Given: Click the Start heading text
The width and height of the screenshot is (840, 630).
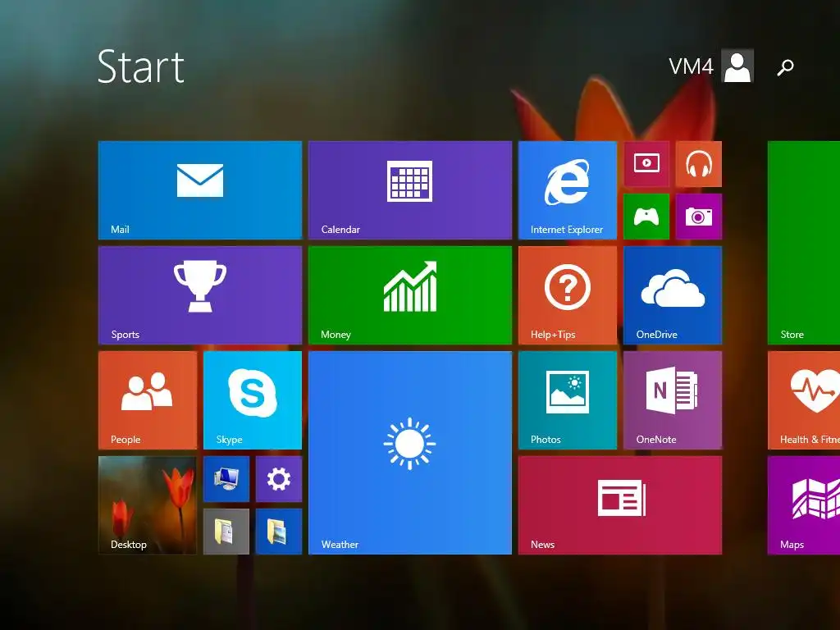Looking at the screenshot, I should (x=141, y=66).
